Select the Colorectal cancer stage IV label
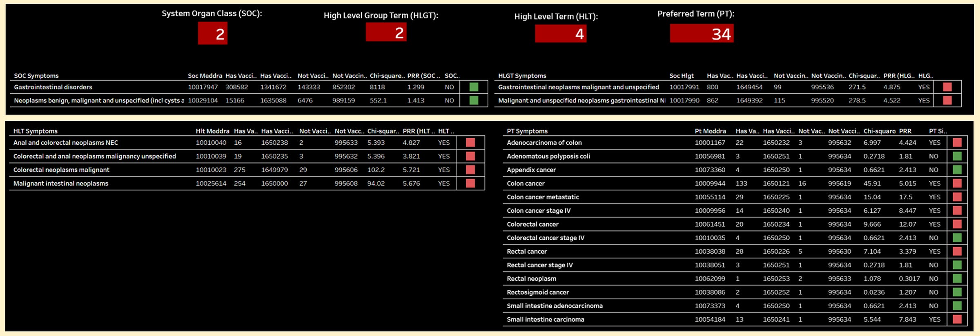The width and height of the screenshot is (980, 336). click(x=546, y=238)
